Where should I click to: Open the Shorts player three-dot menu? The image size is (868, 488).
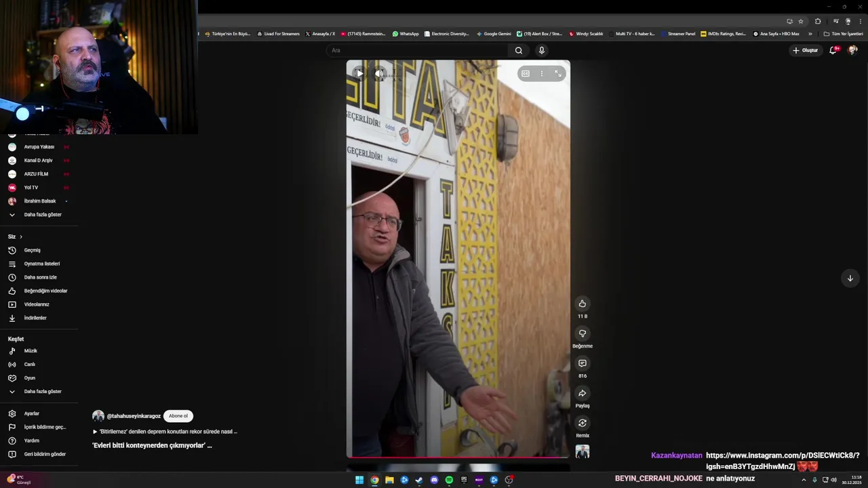541,73
